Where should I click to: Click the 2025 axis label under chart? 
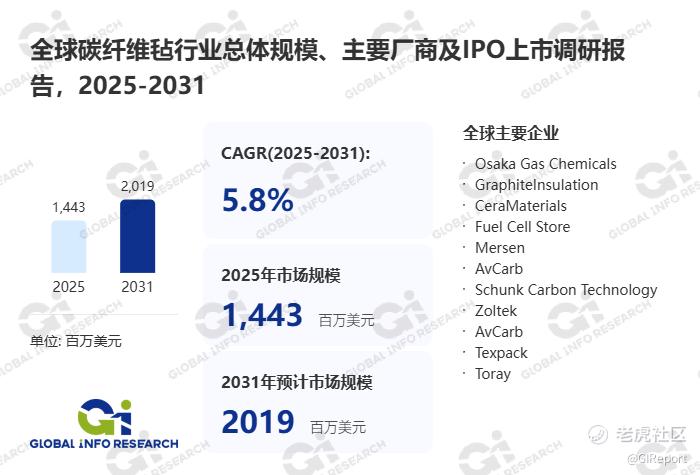[x=69, y=287]
